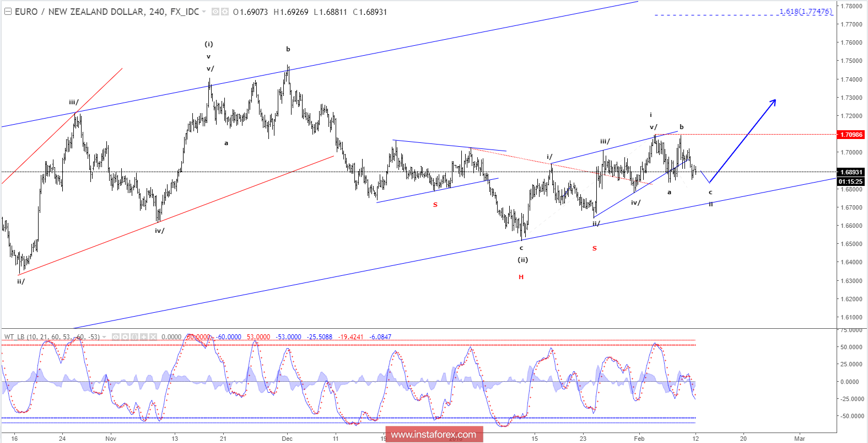The height and width of the screenshot is (443, 868).
Task: Click the 24 date label on the time axis
Action: 62,439
